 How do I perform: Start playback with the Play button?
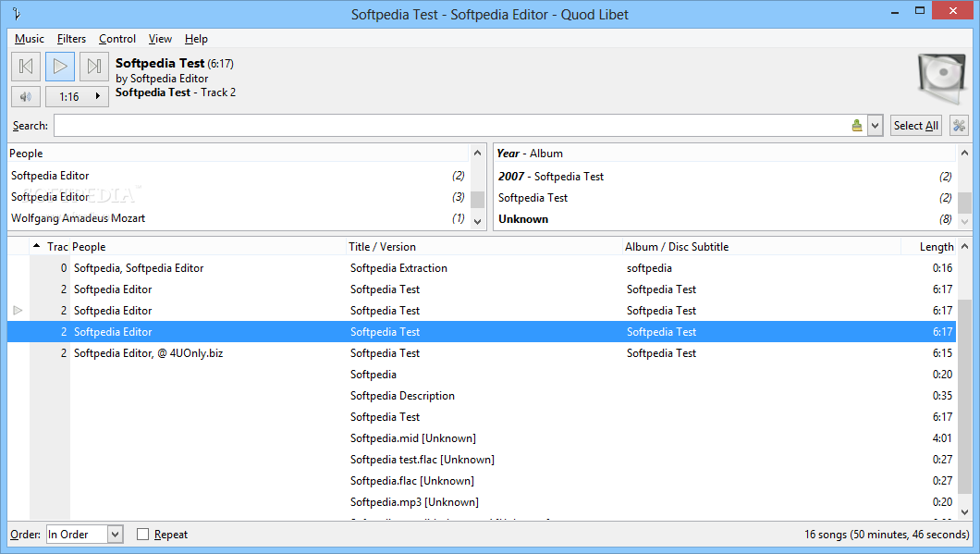coord(60,67)
